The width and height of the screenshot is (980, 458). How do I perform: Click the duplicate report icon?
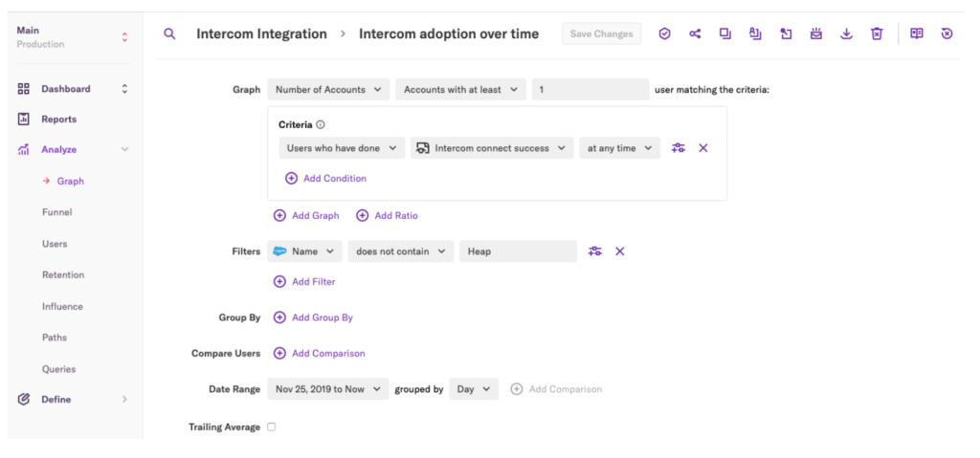[725, 33]
